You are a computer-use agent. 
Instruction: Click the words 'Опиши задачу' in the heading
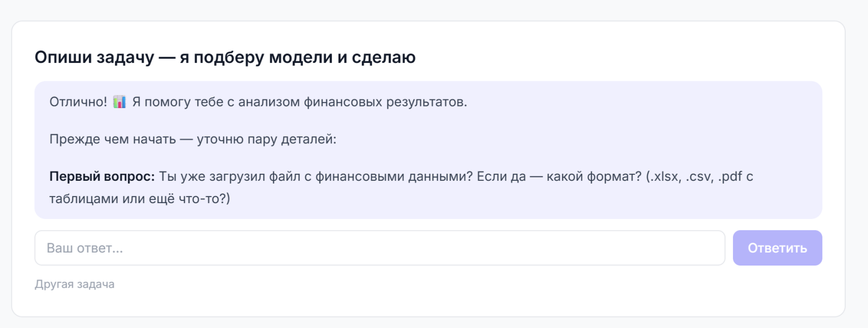(94, 57)
